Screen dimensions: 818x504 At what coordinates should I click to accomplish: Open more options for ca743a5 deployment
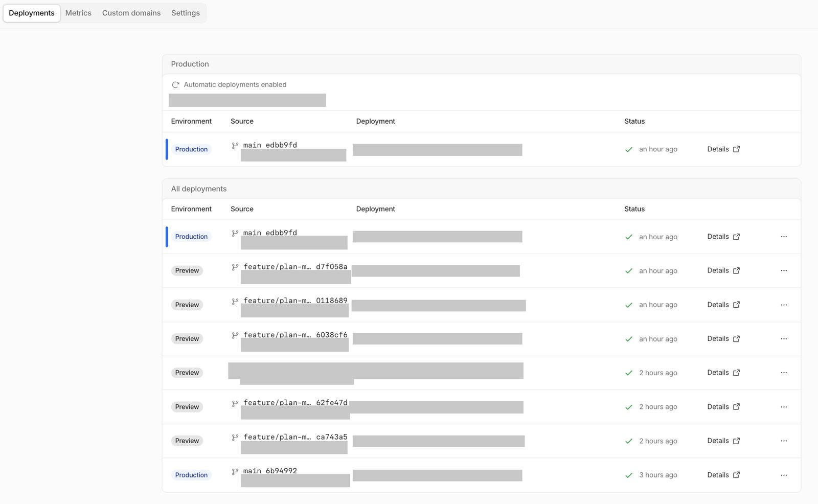coord(784,441)
